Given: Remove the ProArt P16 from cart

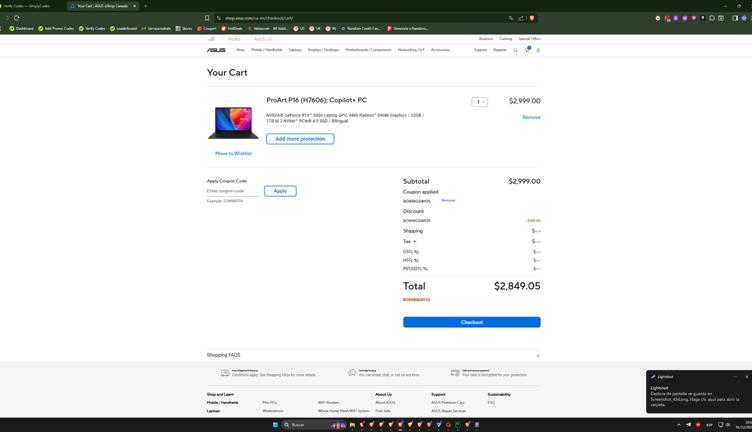Looking at the screenshot, I should click(x=531, y=117).
